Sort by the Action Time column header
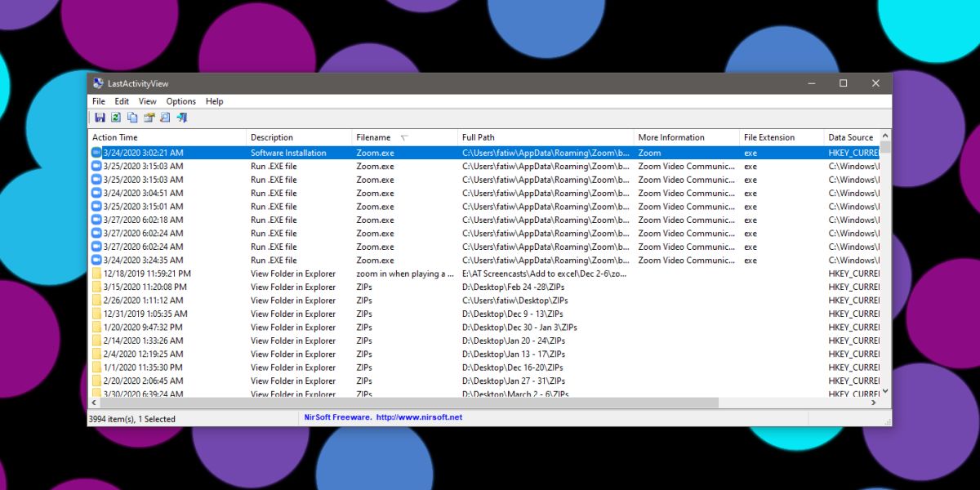The width and height of the screenshot is (980, 490). [x=167, y=137]
